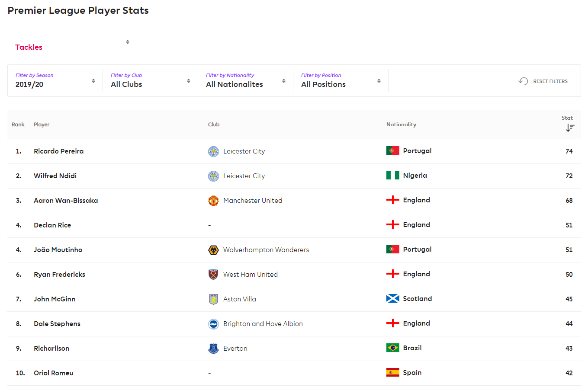Click the Nationality column header
588x387 pixels.
(x=401, y=125)
